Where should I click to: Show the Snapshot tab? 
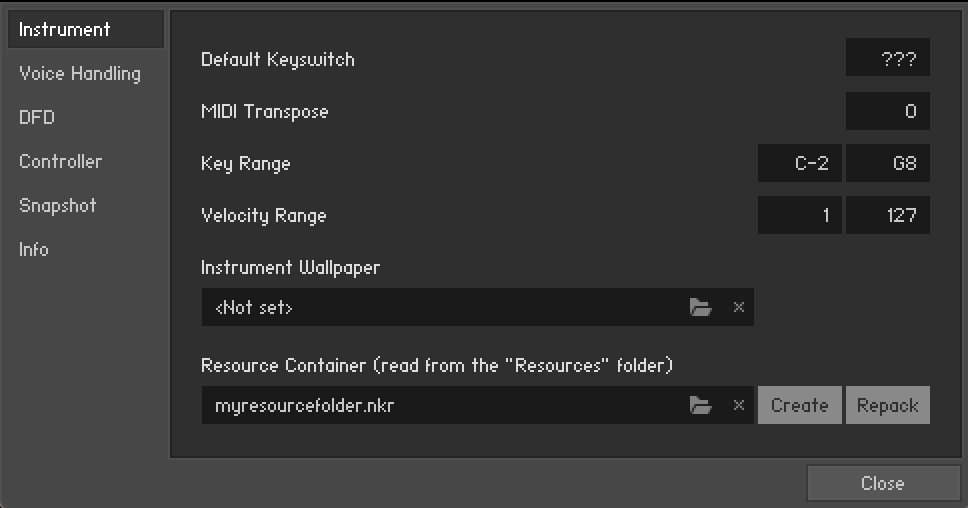pyautogui.click(x=57, y=206)
